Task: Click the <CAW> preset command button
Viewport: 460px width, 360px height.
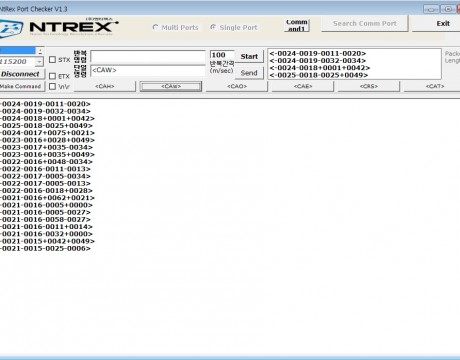Action: point(171,86)
